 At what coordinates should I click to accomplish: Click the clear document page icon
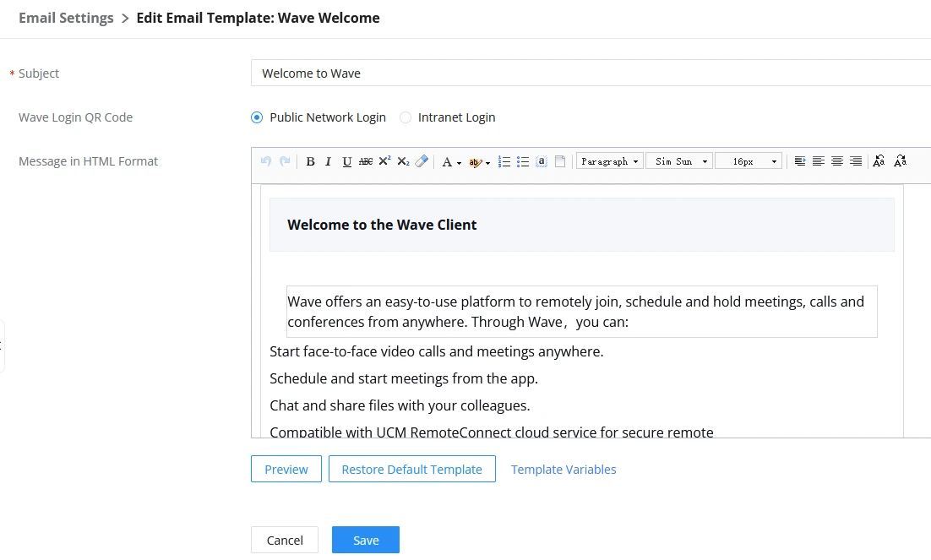pyautogui.click(x=560, y=161)
